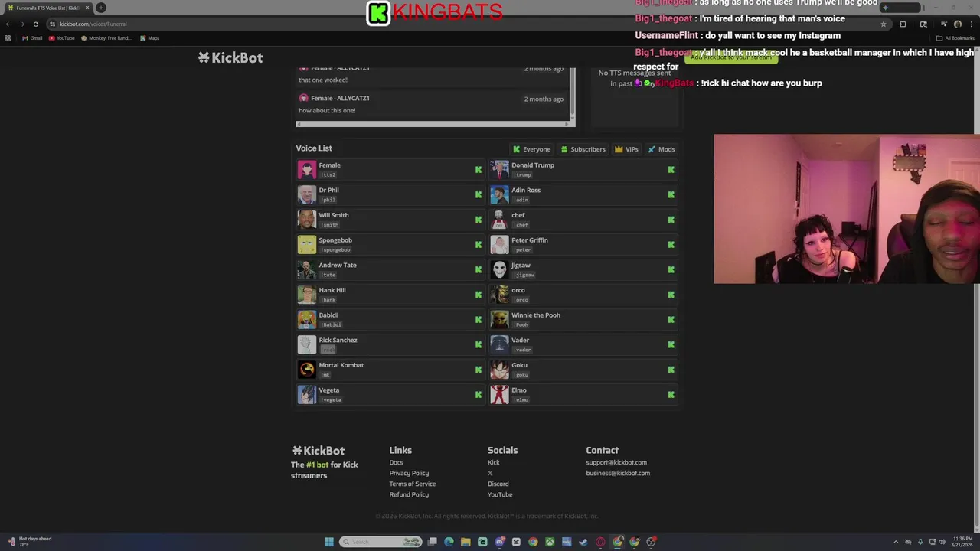Open the Refund Policy link
Image resolution: width=980 pixels, height=551 pixels.
[409, 494]
